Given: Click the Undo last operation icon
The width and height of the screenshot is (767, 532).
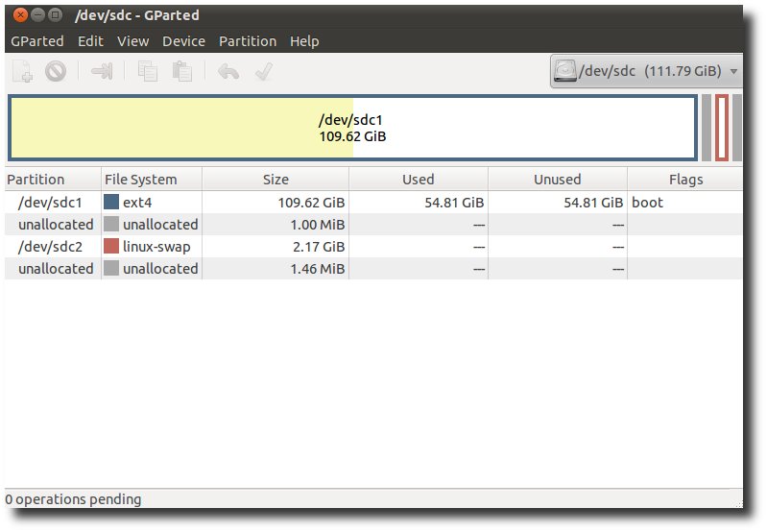Looking at the screenshot, I should click(x=228, y=71).
